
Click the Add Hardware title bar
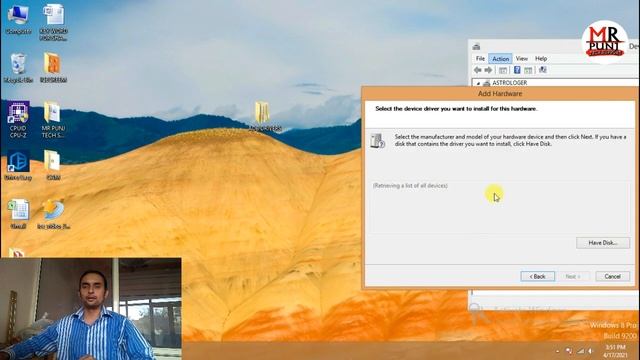coord(500,93)
